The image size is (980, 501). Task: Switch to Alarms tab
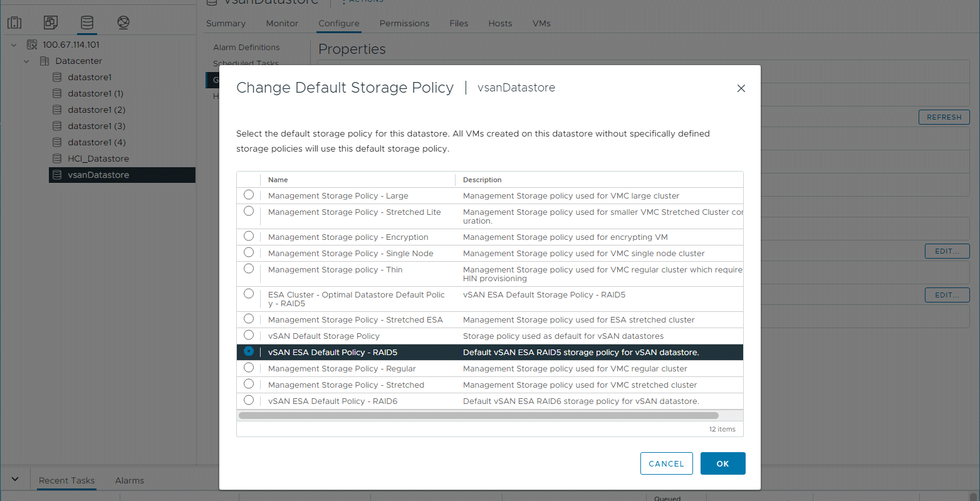point(130,480)
